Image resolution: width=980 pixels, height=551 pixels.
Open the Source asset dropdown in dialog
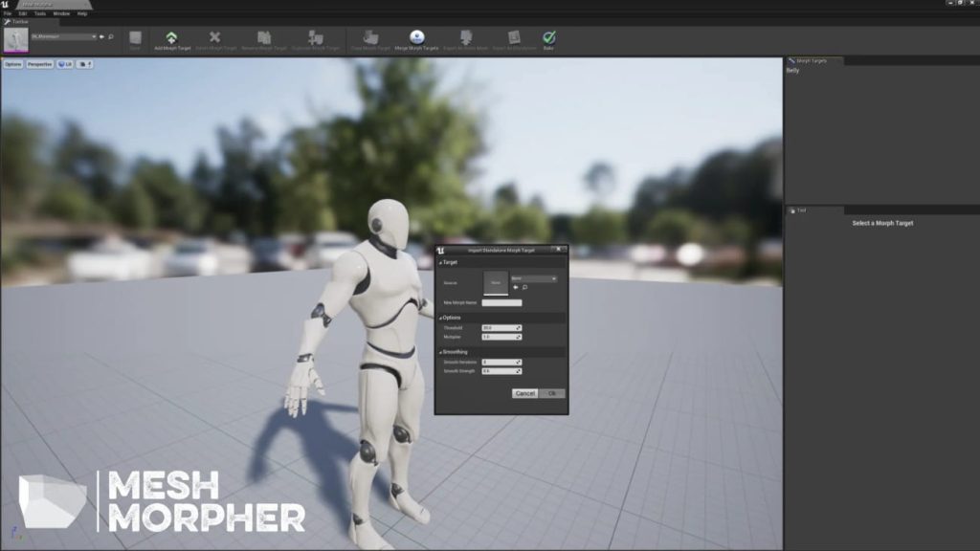click(533, 278)
